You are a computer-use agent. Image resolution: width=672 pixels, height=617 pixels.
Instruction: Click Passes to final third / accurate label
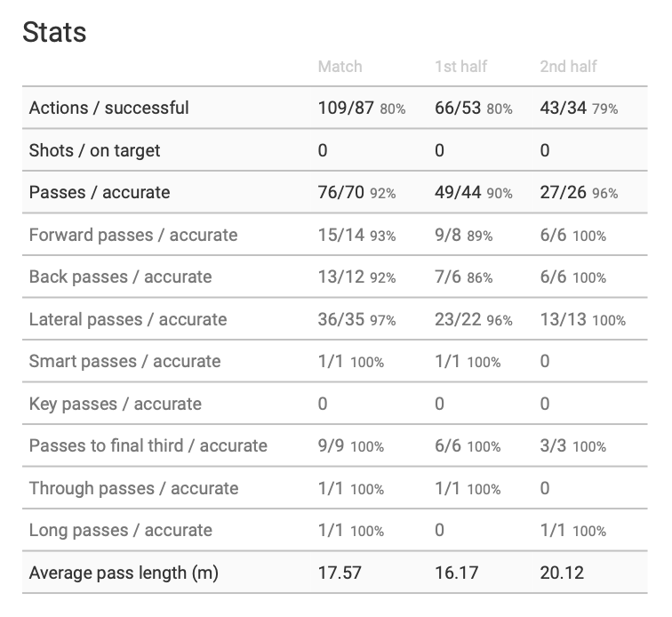coord(148,446)
